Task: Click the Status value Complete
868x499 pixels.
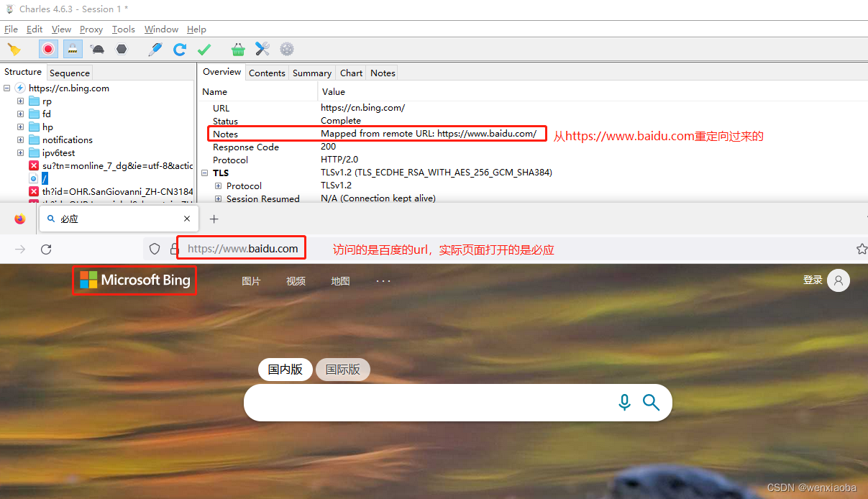Action: click(x=341, y=121)
